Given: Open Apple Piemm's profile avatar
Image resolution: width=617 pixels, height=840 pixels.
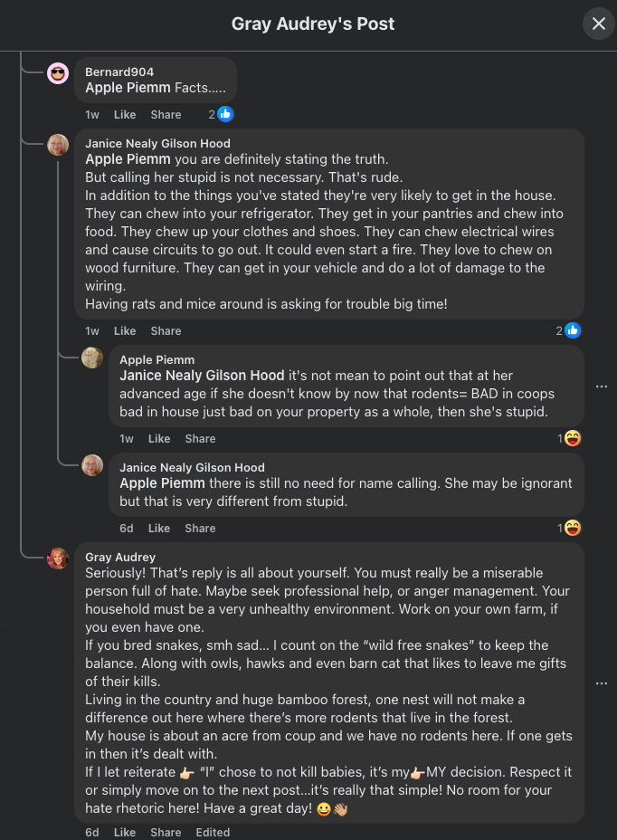Looking at the screenshot, I should 92,358.
